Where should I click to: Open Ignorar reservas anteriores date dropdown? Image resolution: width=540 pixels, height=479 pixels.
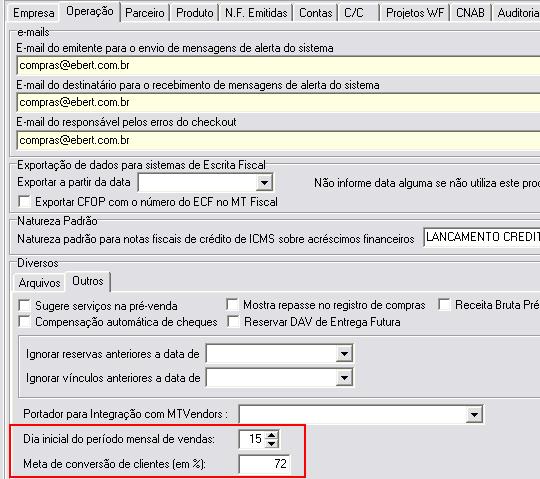[x=344, y=354]
